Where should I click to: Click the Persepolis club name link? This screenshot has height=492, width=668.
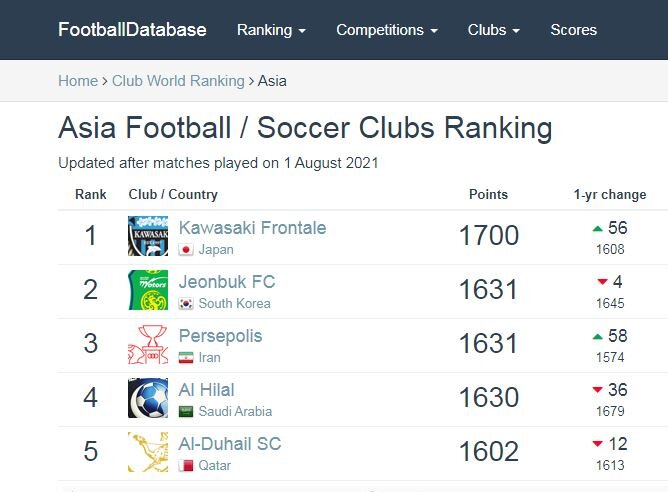(x=220, y=336)
